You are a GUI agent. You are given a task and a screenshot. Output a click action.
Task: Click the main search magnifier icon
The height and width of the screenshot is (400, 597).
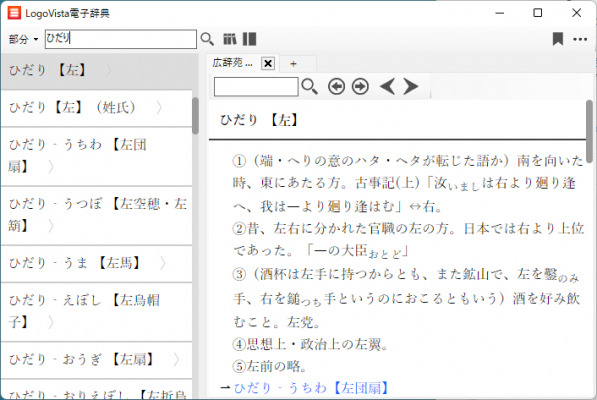[x=207, y=39]
